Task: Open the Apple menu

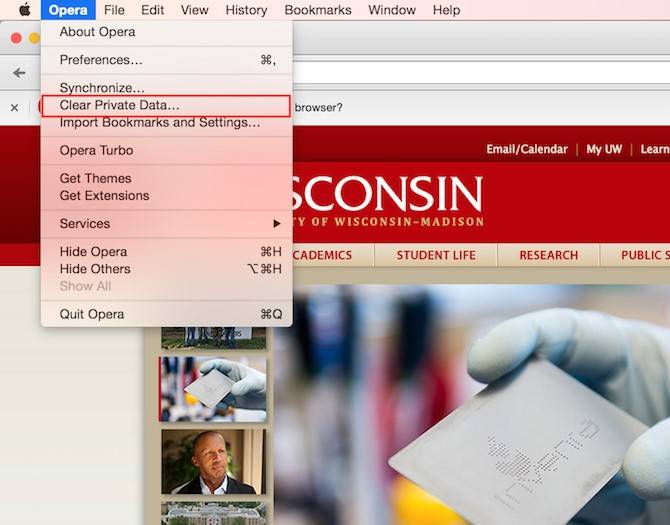Action: (25, 9)
